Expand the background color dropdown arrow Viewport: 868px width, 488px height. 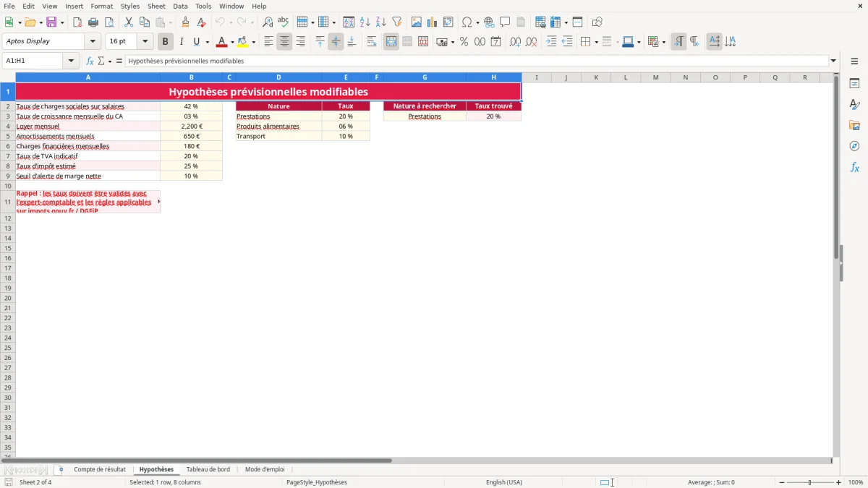click(253, 42)
